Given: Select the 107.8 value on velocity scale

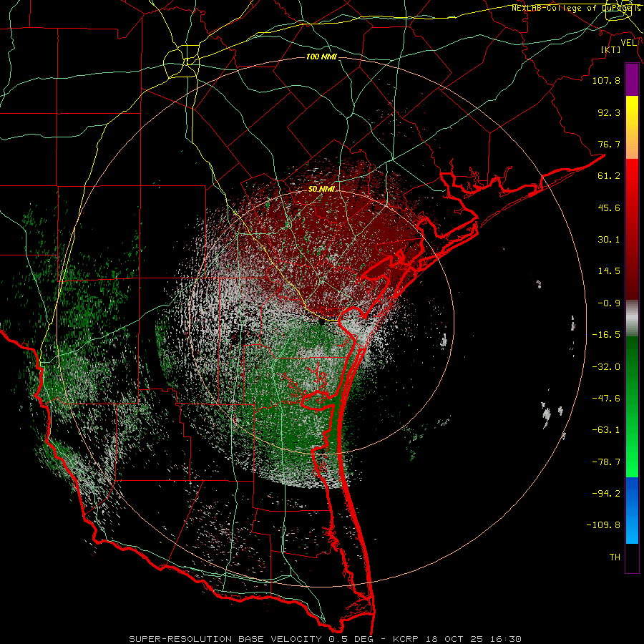Looking at the screenshot, I should [606, 80].
